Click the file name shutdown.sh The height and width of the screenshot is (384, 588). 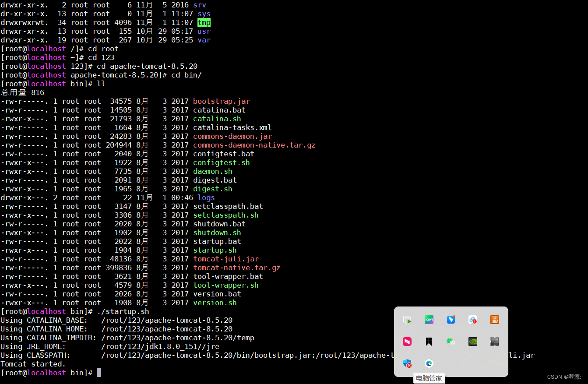(217, 233)
